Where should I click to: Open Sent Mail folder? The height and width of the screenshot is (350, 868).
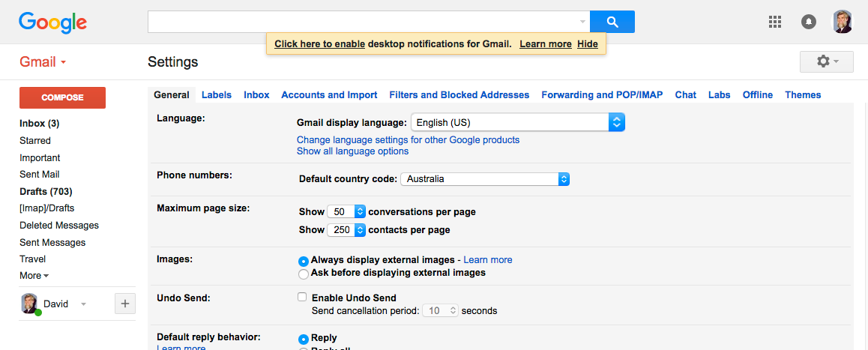coord(39,175)
